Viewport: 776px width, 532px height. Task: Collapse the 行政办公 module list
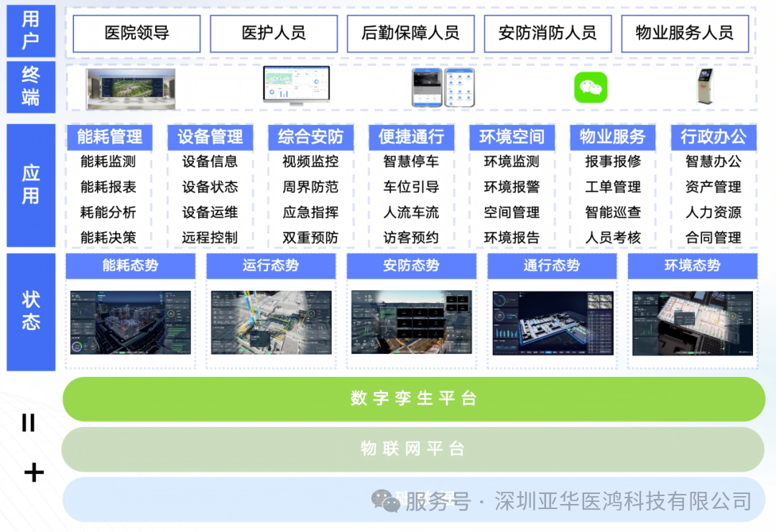713,136
